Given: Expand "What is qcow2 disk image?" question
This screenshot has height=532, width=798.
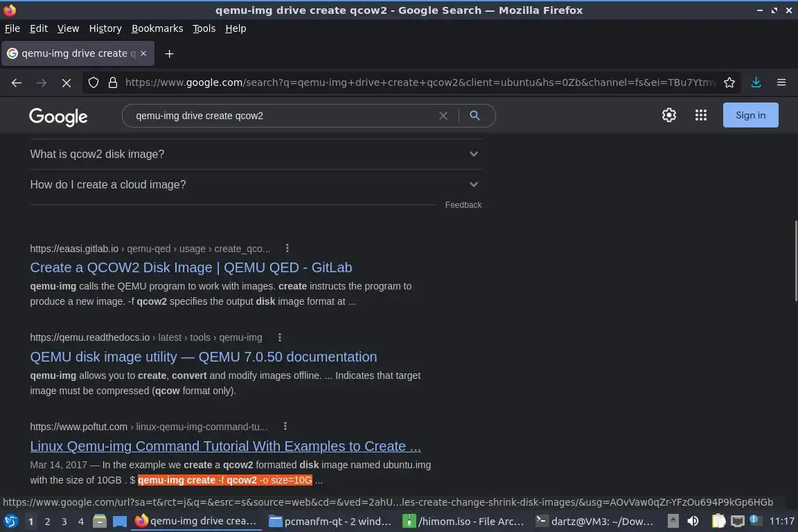Looking at the screenshot, I should [256, 154].
